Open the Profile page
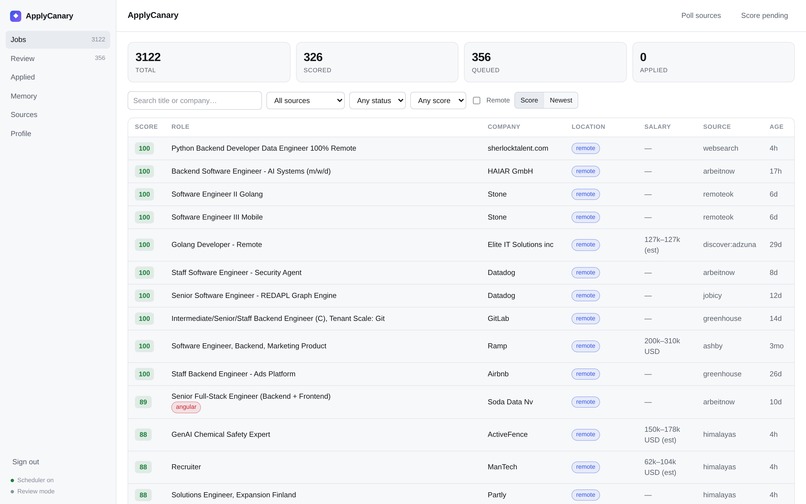 [58, 134]
